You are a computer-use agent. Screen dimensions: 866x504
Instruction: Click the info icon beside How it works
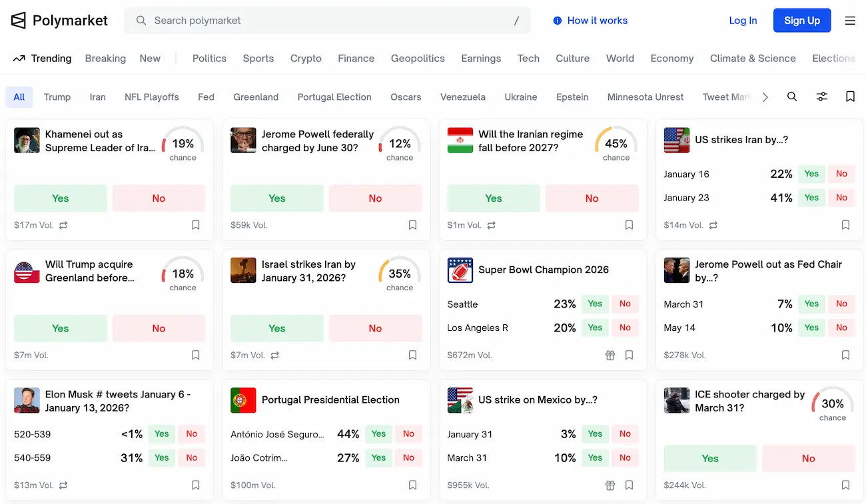tap(558, 21)
